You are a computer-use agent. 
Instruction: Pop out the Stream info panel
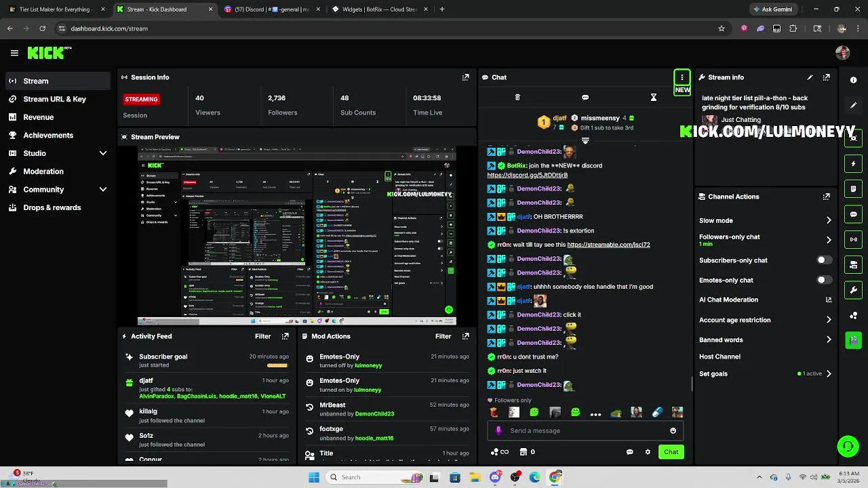point(826,77)
